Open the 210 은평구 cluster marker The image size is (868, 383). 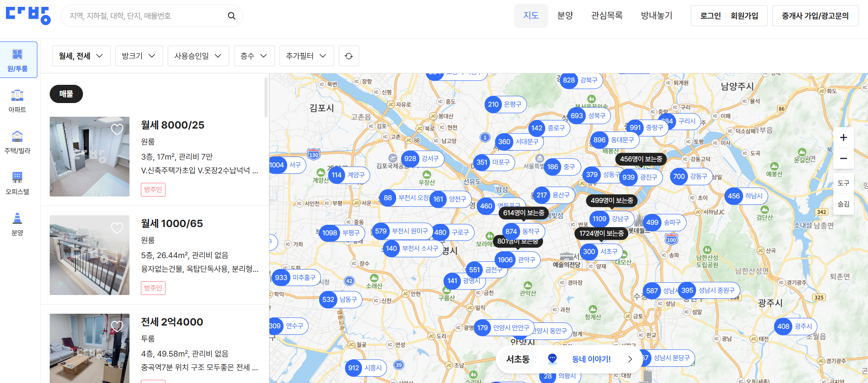coord(505,104)
